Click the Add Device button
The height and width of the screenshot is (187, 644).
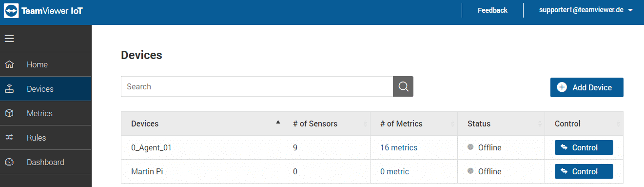[587, 87]
